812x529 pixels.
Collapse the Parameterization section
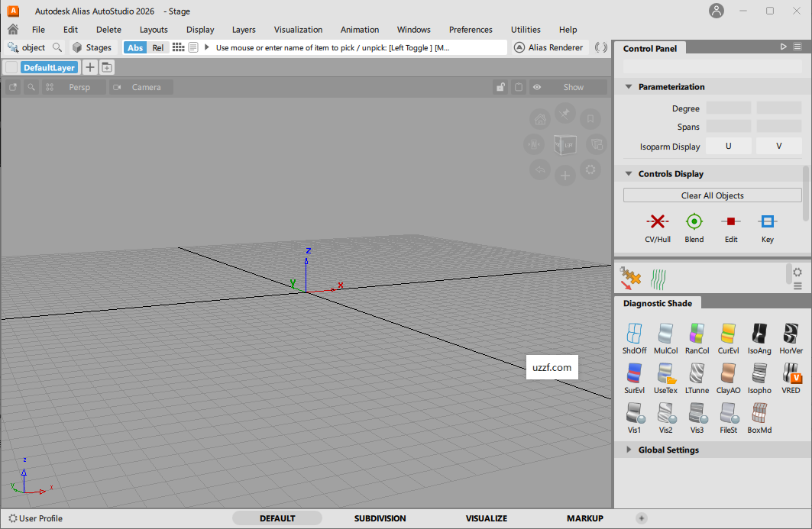coord(628,87)
